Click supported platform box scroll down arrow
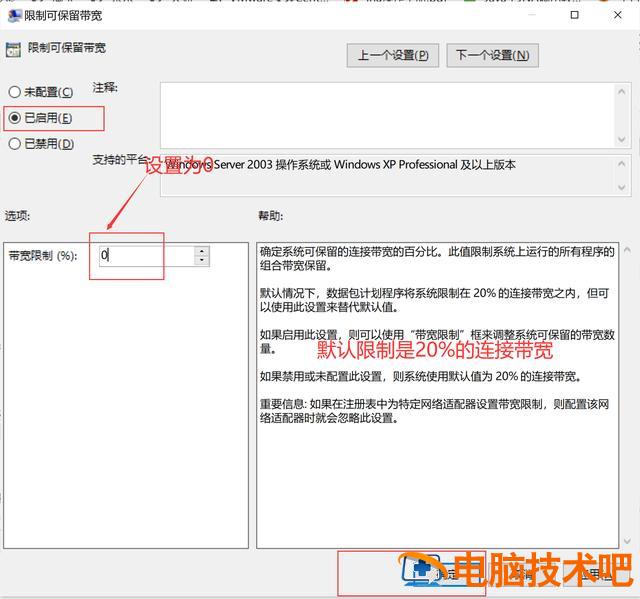This screenshot has height=599, width=640. click(621, 188)
